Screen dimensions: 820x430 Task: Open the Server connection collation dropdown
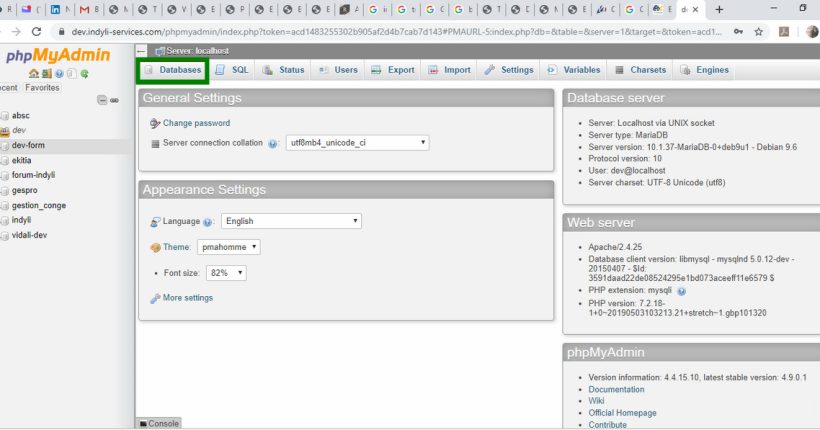click(357, 143)
